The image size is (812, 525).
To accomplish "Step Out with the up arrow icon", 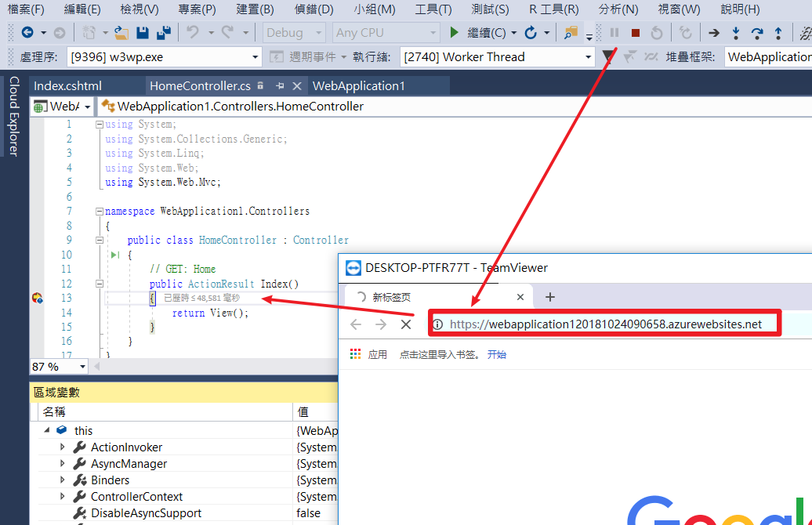I will [x=778, y=33].
